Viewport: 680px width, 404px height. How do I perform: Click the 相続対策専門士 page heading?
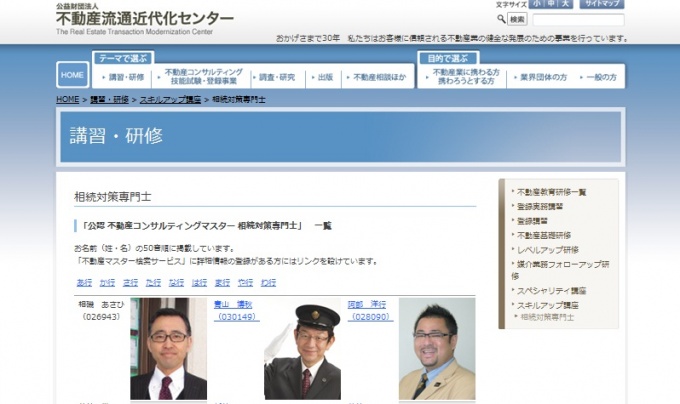[x=113, y=197]
